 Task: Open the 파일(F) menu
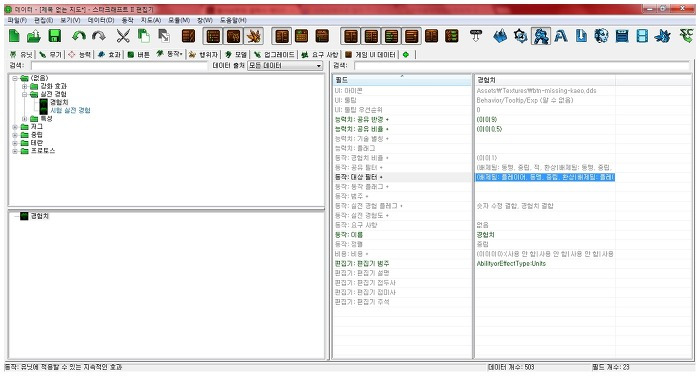tap(17, 20)
